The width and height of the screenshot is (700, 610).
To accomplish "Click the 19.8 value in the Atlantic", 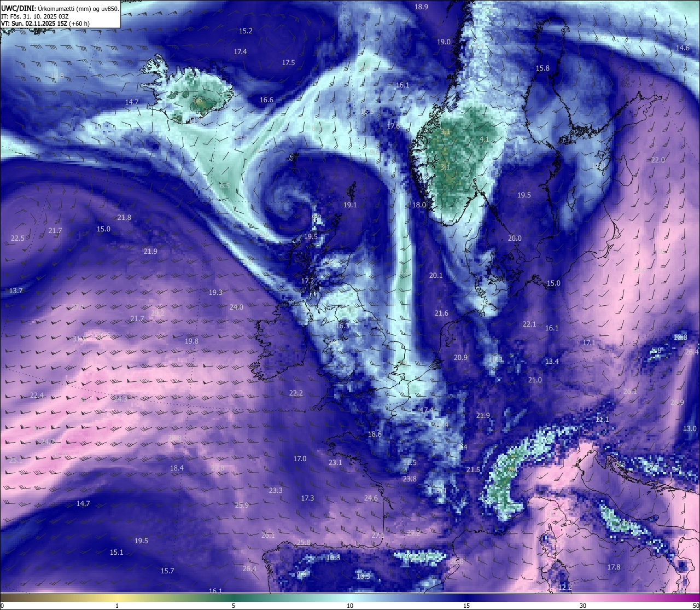I will point(191,341).
